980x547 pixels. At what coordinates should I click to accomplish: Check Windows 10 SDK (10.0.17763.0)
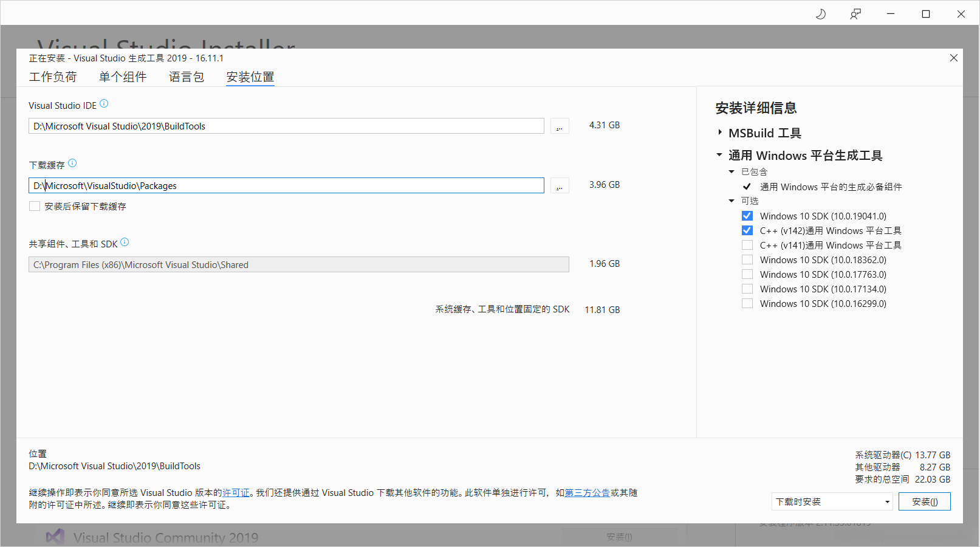coord(747,274)
